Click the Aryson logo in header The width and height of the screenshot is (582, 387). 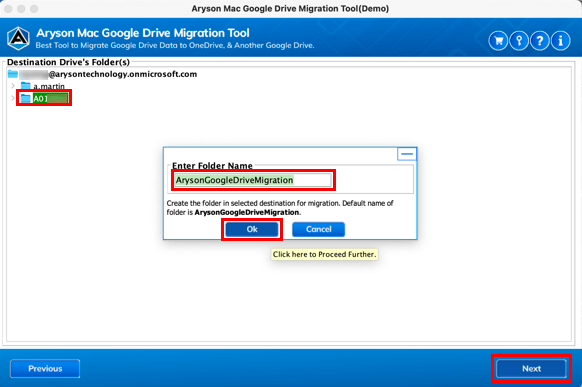pos(19,38)
